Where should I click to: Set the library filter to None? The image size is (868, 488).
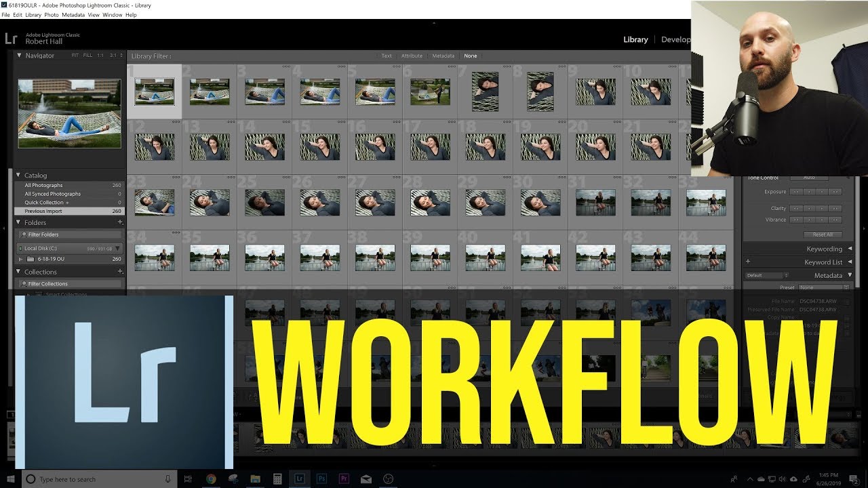point(471,56)
